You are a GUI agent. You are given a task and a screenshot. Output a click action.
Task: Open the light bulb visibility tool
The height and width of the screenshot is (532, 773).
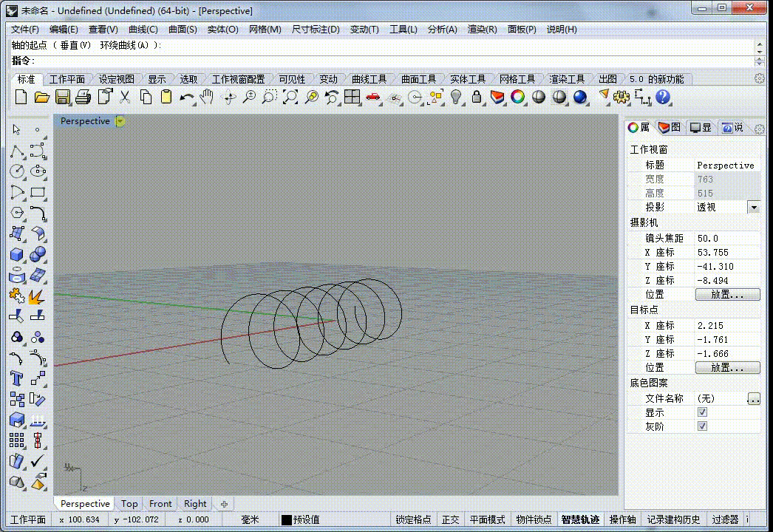click(456, 97)
